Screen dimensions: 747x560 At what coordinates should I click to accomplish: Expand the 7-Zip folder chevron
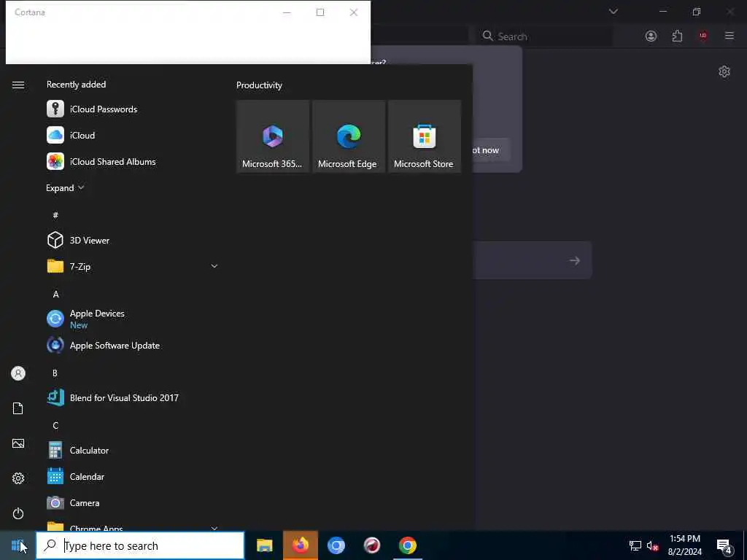point(214,266)
